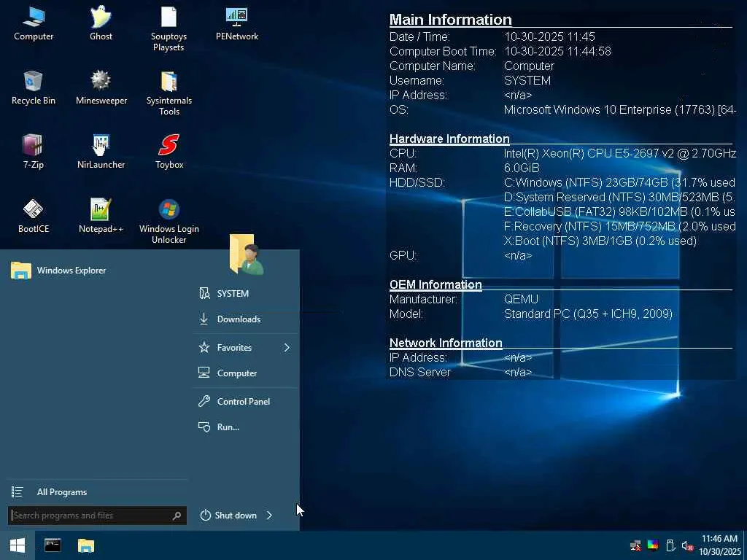Click the OS Microsoft Windows 10 Enterprise text
The width and height of the screenshot is (747, 560).
pyautogui.click(x=620, y=109)
